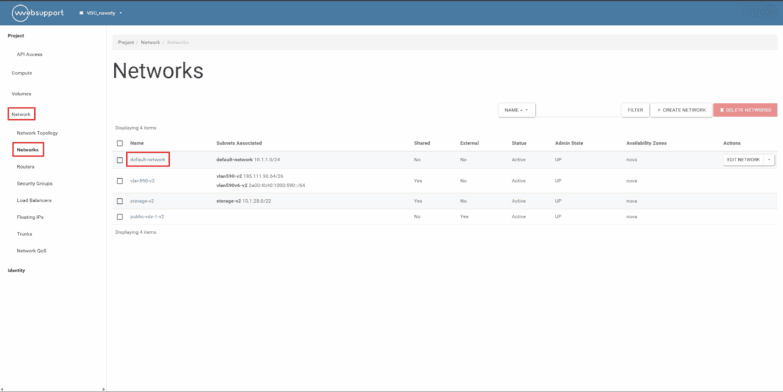Click Project in the breadcrumb

tap(126, 42)
